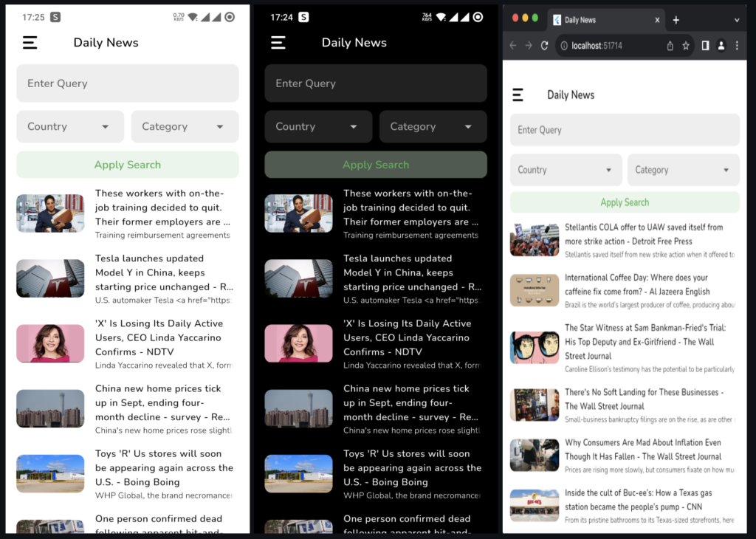Open workers training article thumbnail, dark screen
The height and width of the screenshot is (539, 756).
click(x=298, y=213)
